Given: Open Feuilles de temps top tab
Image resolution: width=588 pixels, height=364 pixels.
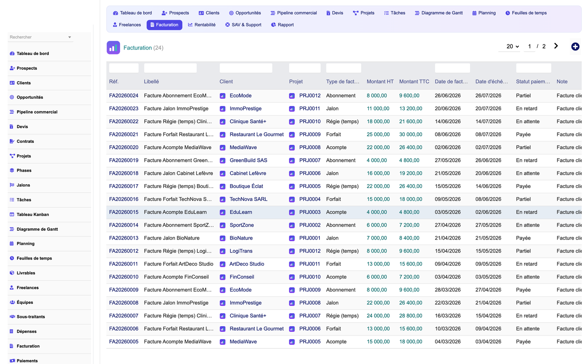Looking at the screenshot, I should coord(526,13).
